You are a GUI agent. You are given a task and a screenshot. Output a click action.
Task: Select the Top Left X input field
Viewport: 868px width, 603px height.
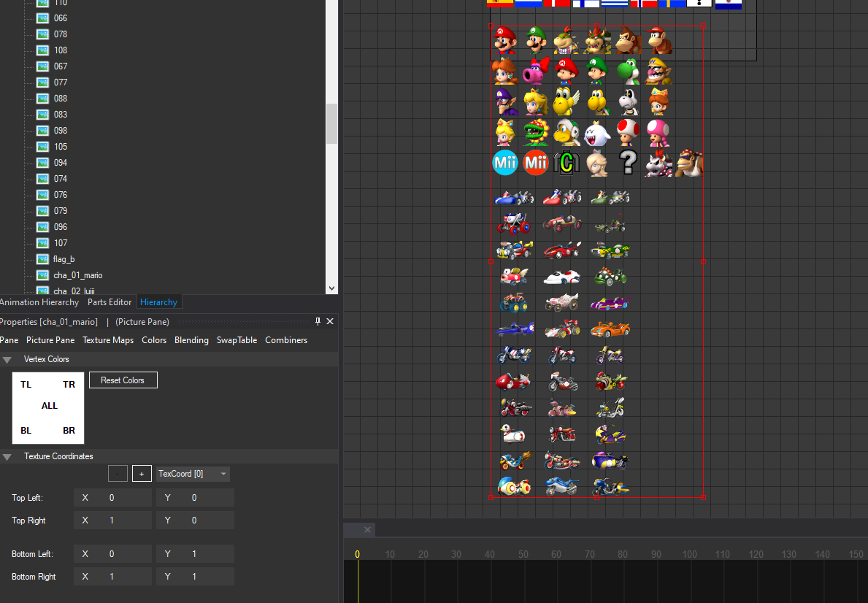click(112, 497)
